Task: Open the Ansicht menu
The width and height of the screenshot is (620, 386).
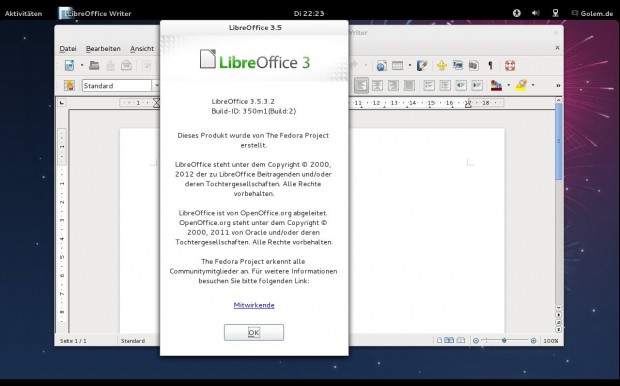Action: tap(142, 49)
